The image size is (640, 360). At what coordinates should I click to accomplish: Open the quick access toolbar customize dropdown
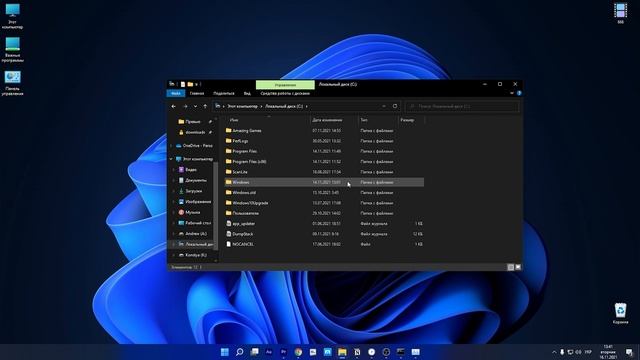196,84
